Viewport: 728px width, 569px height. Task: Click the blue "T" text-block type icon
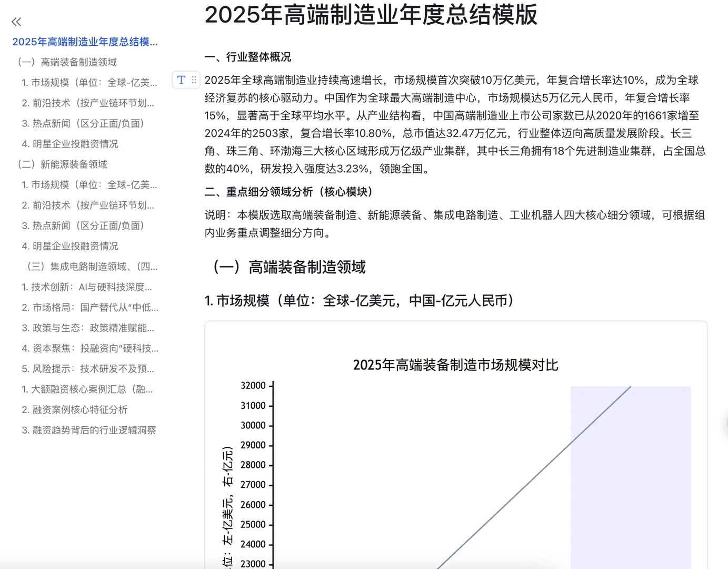pos(181,80)
